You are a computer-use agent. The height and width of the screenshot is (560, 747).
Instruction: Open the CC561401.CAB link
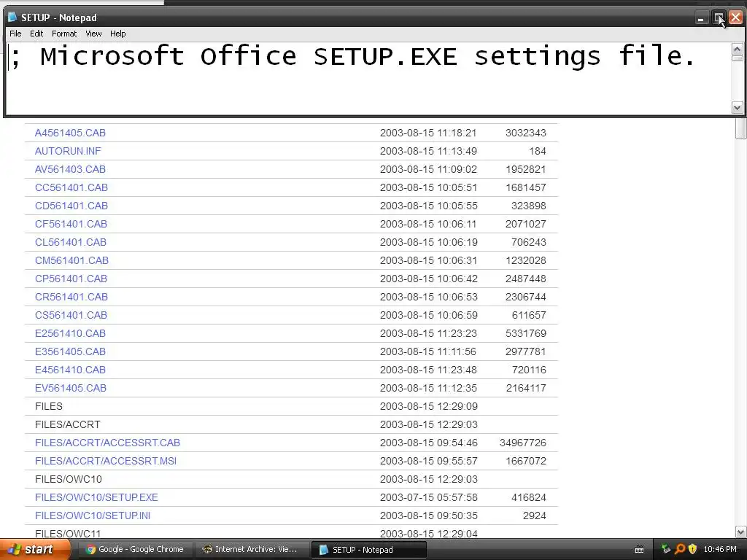point(71,187)
